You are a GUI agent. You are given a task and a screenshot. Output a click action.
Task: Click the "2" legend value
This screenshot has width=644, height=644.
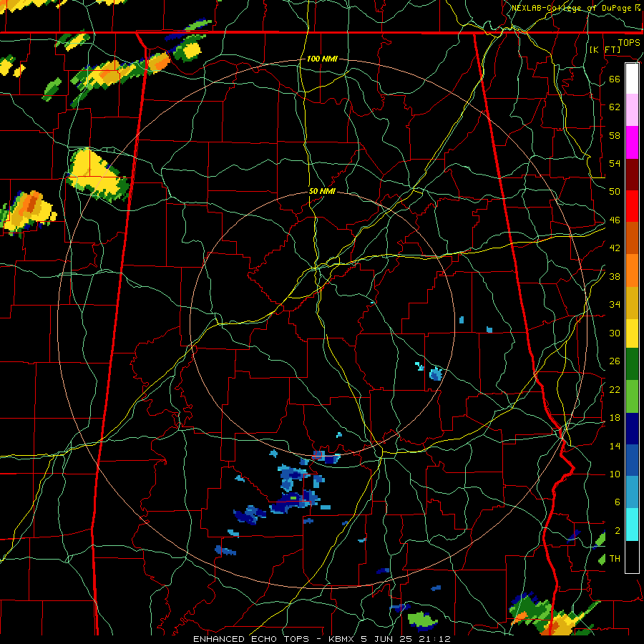617,531
